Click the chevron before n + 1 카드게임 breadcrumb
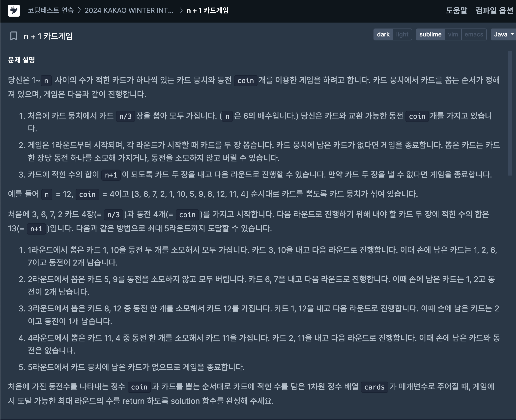Viewport: 516px width, 420px height. [181, 10]
